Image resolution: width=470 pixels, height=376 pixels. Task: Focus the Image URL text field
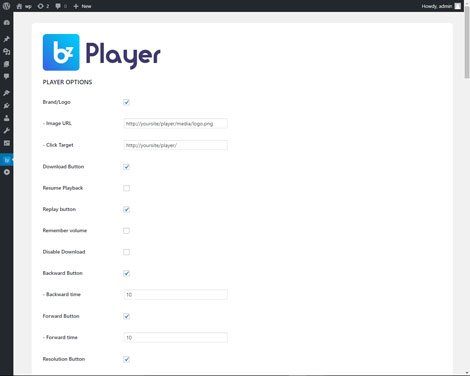[x=176, y=124]
